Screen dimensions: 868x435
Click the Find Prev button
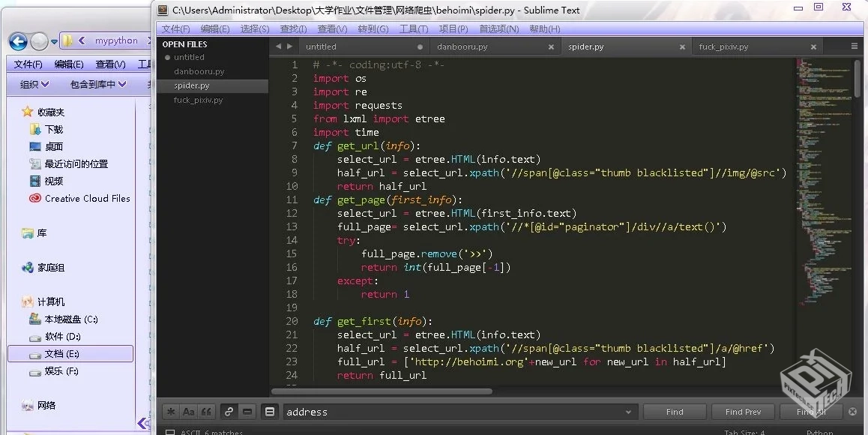click(x=742, y=411)
